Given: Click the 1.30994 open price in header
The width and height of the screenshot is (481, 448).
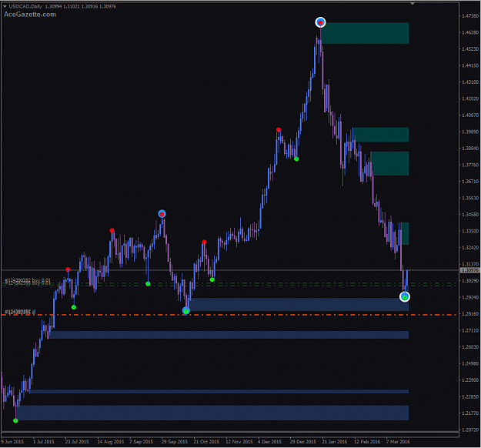Looking at the screenshot, I should click(x=53, y=6).
